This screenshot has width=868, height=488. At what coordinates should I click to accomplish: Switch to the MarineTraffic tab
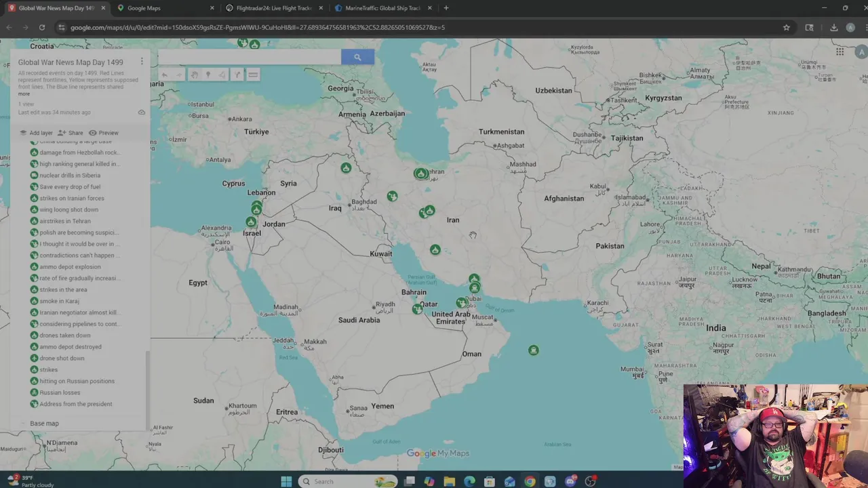click(x=382, y=8)
